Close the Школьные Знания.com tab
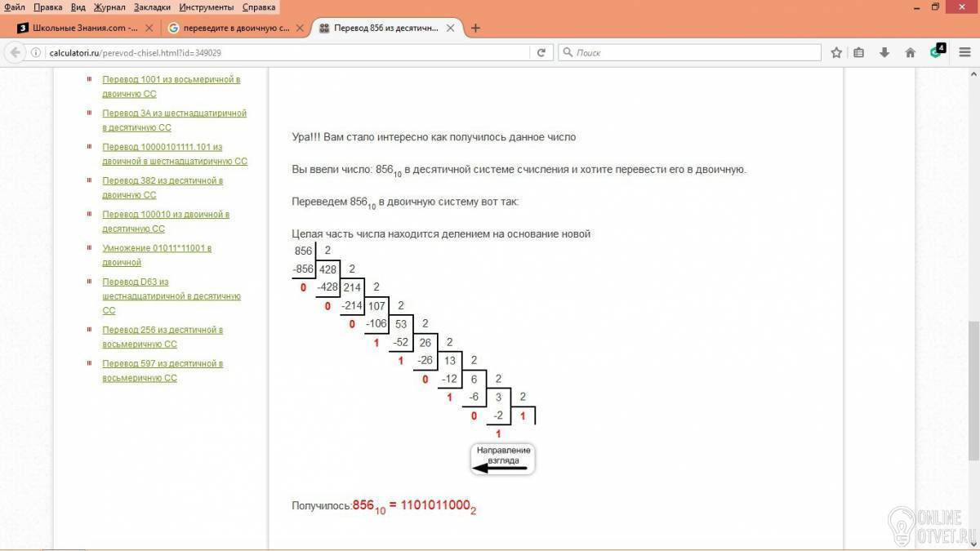The width and height of the screenshot is (980, 551). (149, 28)
